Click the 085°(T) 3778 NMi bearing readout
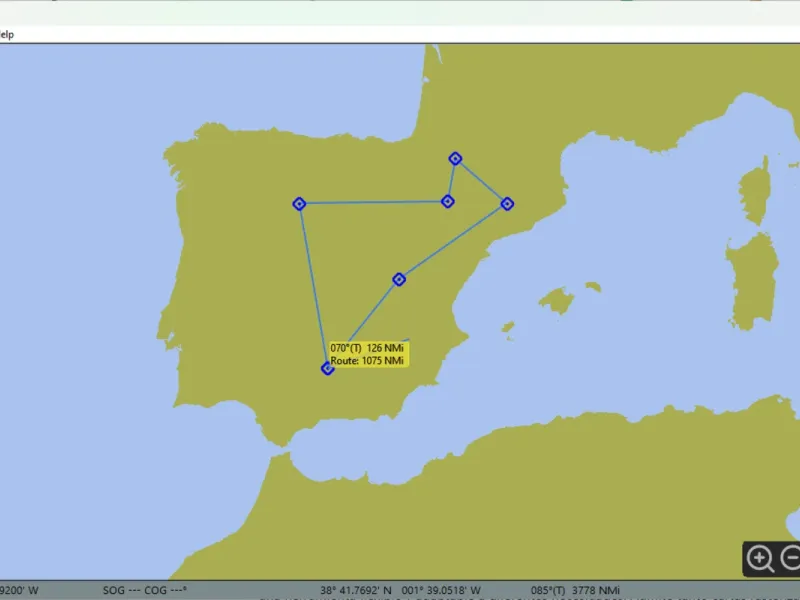The height and width of the screenshot is (600, 800). (x=575, y=590)
